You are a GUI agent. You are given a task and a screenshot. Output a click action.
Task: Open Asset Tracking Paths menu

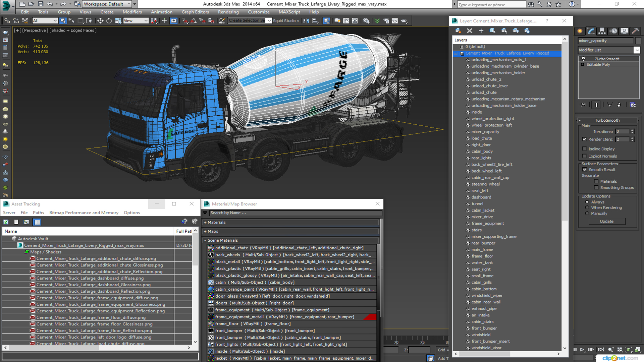click(x=38, y=213)
